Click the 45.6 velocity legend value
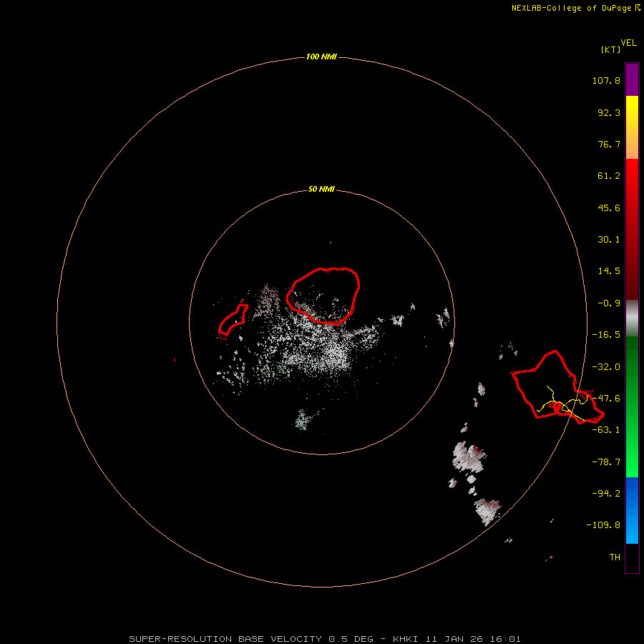 click(609, 208)
